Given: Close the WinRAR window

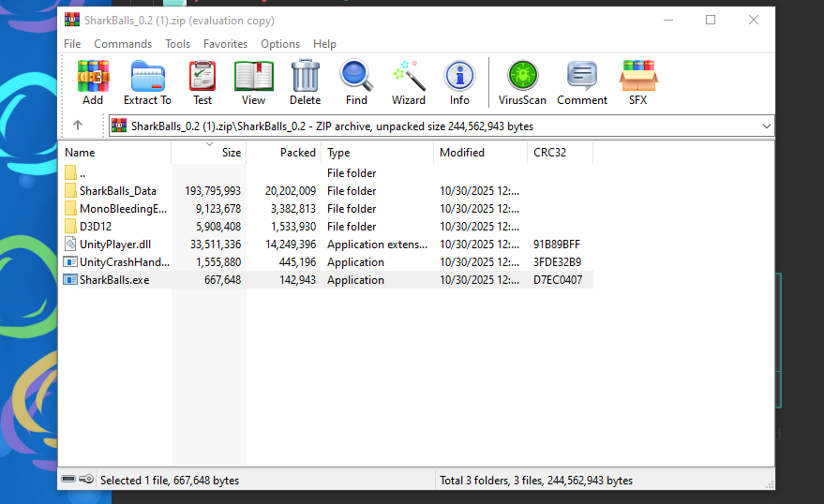Looking at the screenshot, I should [753, 20].
